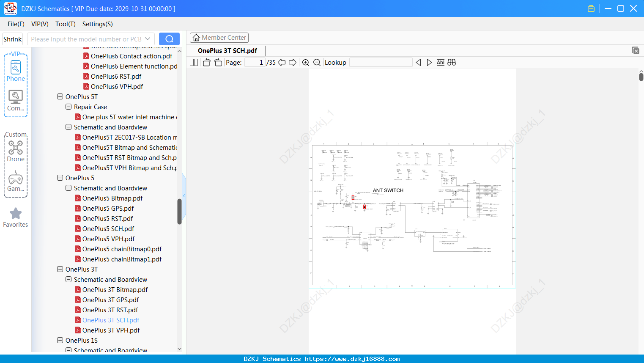Click the DZKJ app logo

(x=10, y=8)
